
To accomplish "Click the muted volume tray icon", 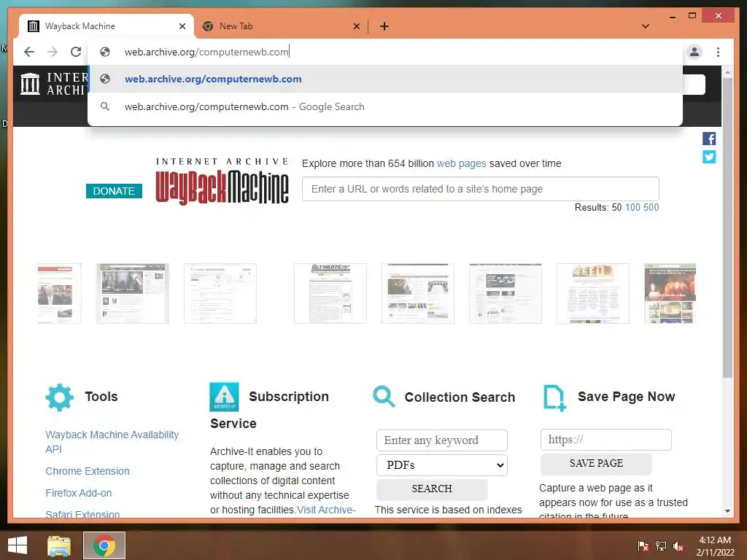I will tap(678, 546).
